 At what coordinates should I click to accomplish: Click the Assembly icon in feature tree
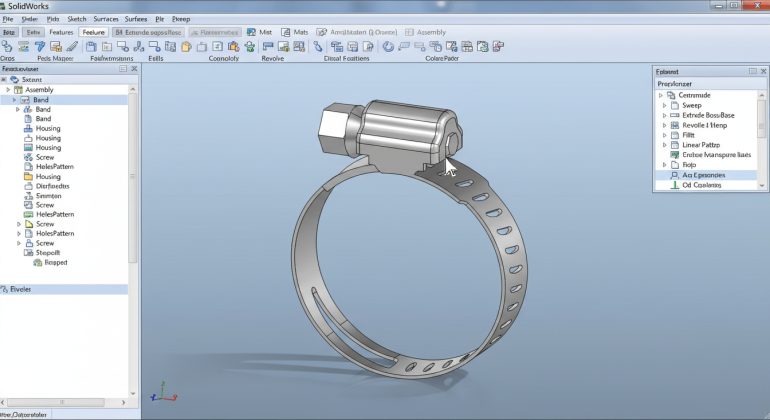pyautogui.click(x=18, y=90)
